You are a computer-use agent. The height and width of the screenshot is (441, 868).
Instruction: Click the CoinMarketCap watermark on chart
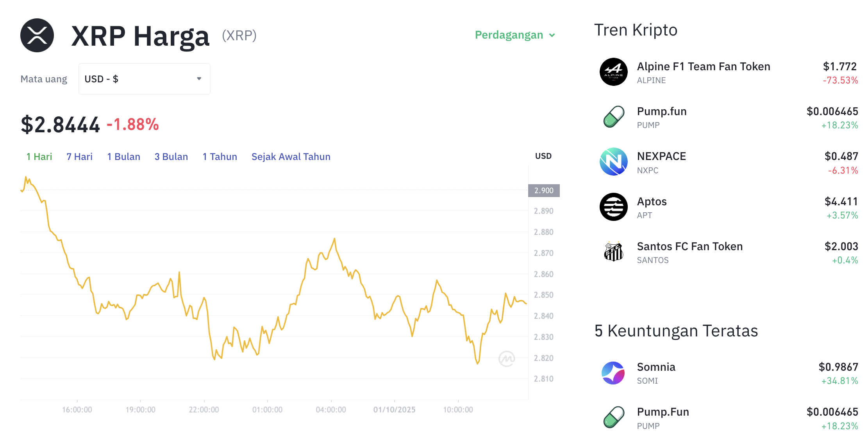point(507,359)
